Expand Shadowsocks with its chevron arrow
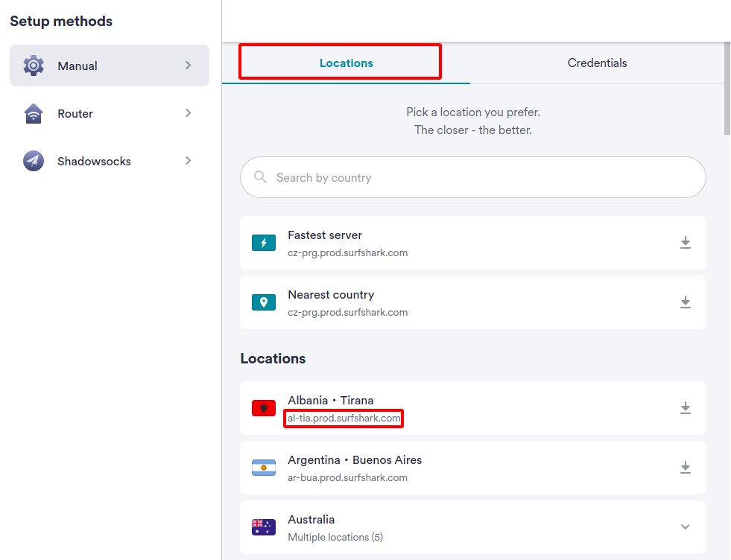Screen dimensions: 731x560 [x=189, y=160]
